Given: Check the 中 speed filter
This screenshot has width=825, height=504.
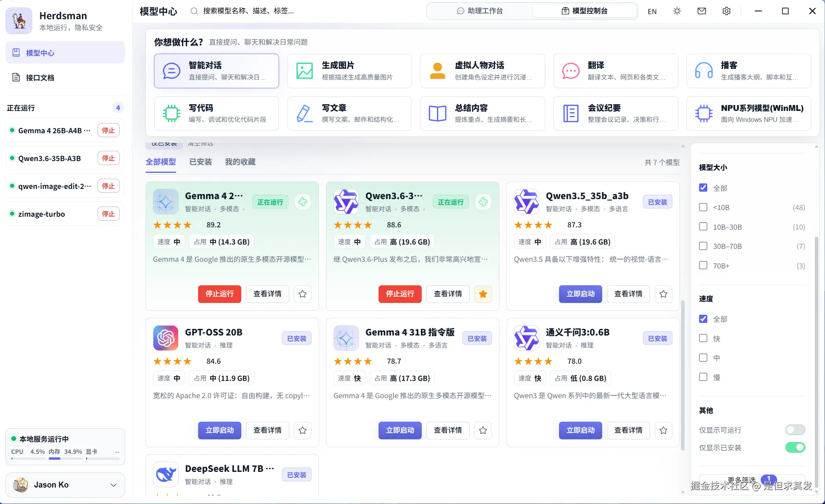Looking at the screenshot, I should pos(703,357).
